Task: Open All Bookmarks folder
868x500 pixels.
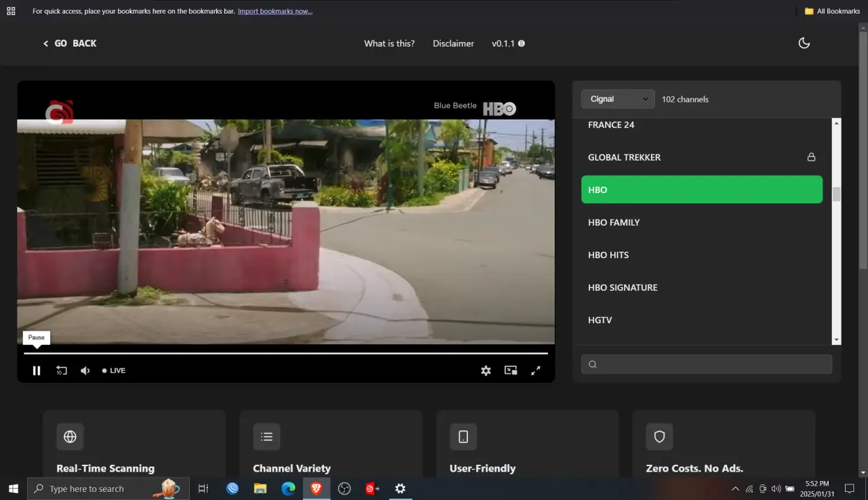Action: pos(832,11)
